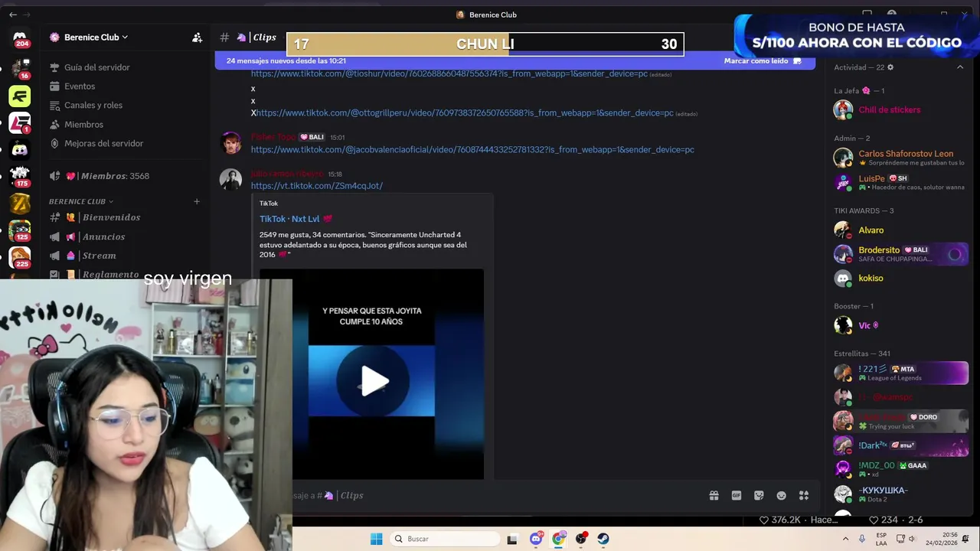The height and width of the screenshot is (551, 980).
Task: Open the tioshur TikTok video link
Action: 449,74
